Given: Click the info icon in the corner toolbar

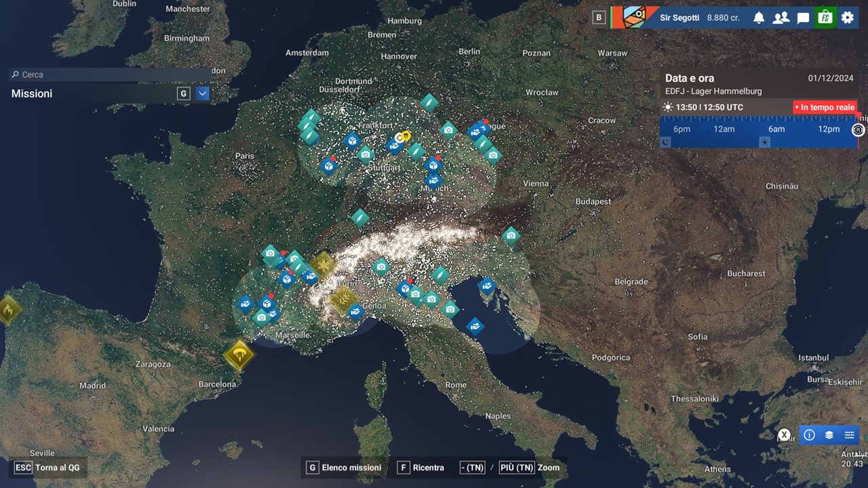Looking at the screenshot, I should (809, 435).
